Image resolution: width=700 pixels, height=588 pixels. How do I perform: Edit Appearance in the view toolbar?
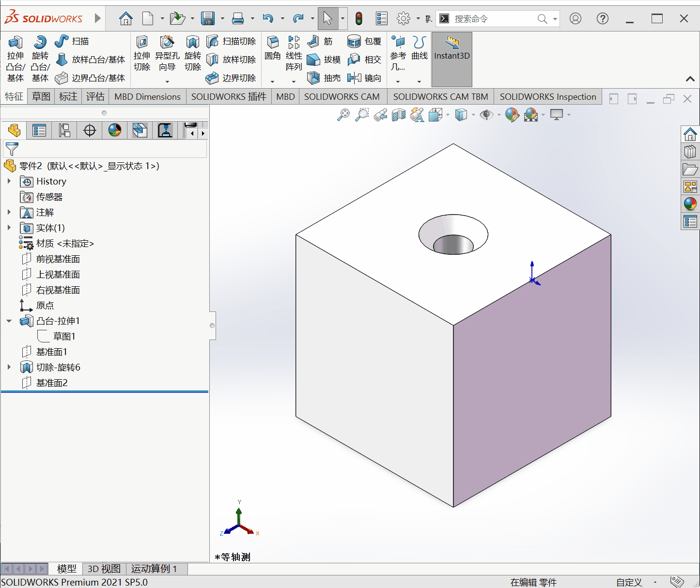click(x=512, y=115)
